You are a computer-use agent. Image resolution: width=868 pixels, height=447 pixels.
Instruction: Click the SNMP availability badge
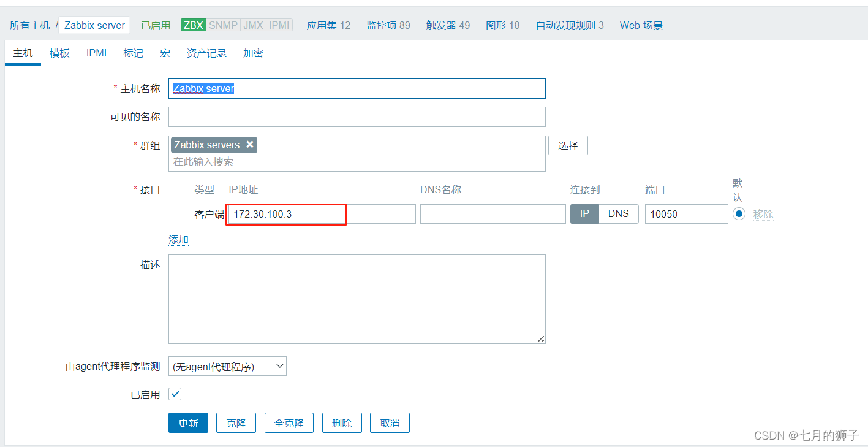(223, 25)
